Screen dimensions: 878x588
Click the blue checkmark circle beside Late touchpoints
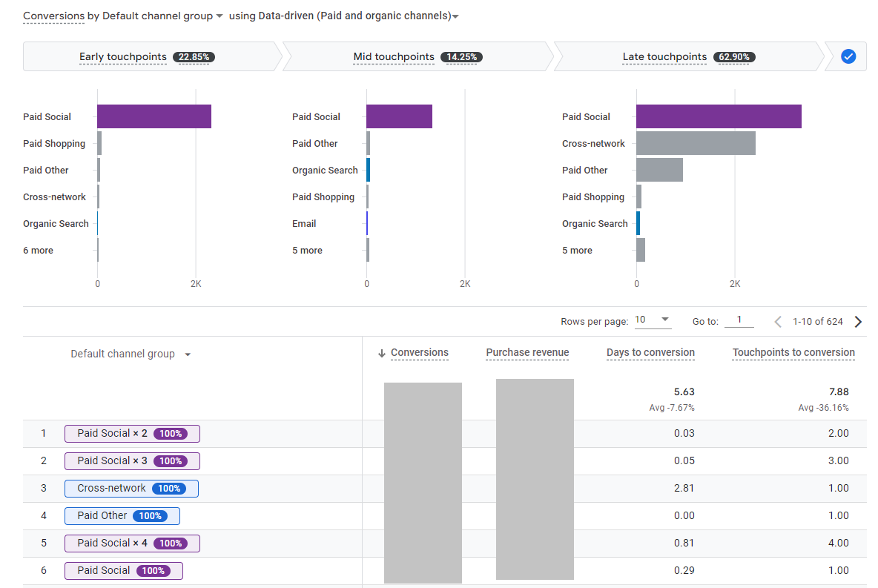(848, 56)
